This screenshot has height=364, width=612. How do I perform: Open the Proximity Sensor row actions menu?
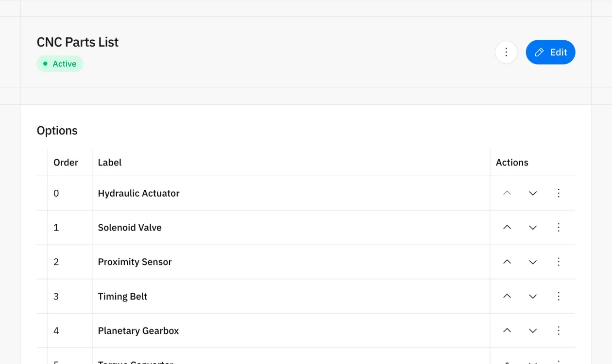point(559,262)
